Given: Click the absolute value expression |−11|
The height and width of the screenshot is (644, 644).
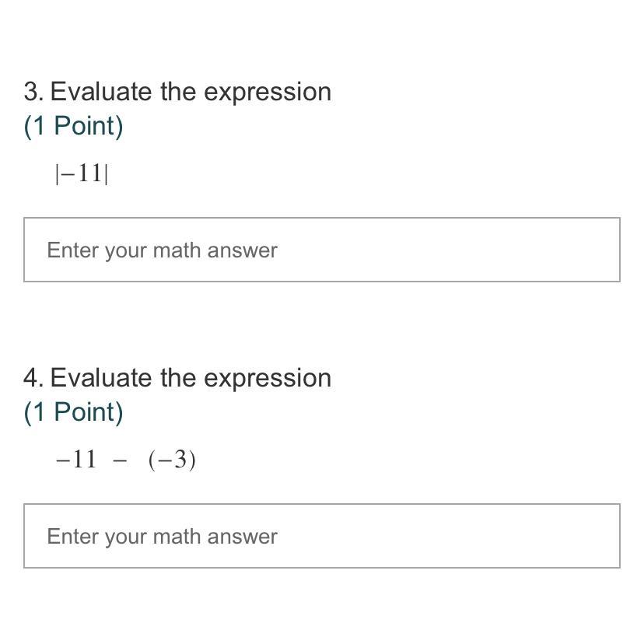Looking at the screenshot, I should coord(82,173).
